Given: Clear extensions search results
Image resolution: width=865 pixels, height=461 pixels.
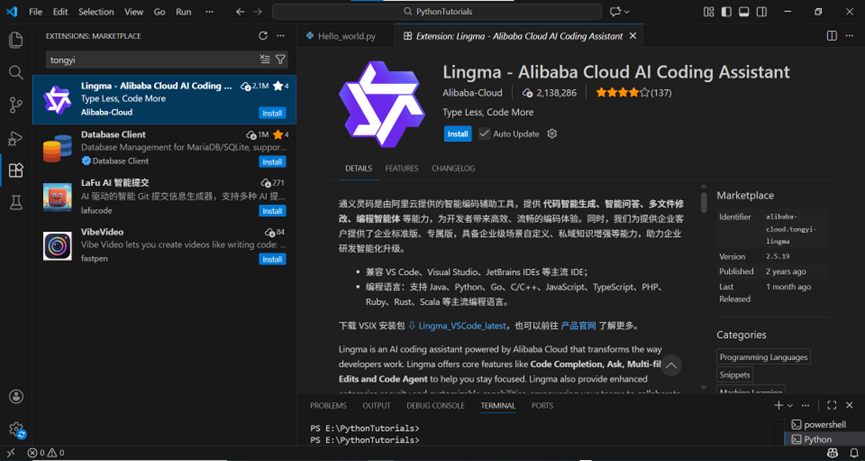Looking at the screenshot, I should click(x=265, y=60).
